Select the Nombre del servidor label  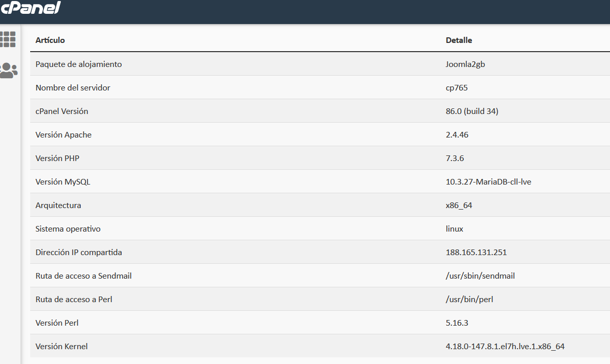pyautogui.click(x=73, y=88)
